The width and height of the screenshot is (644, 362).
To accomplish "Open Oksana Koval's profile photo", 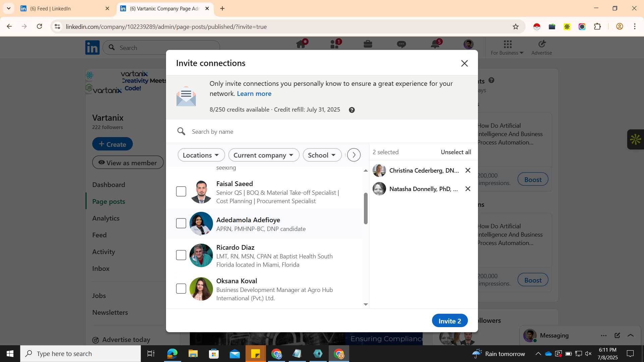I will (201, 289).
